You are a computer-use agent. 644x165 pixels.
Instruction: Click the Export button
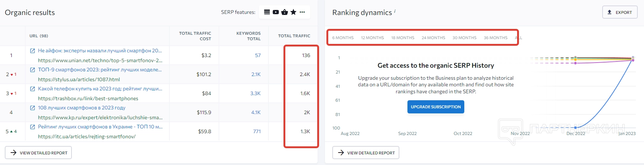(x=620, y=12)
